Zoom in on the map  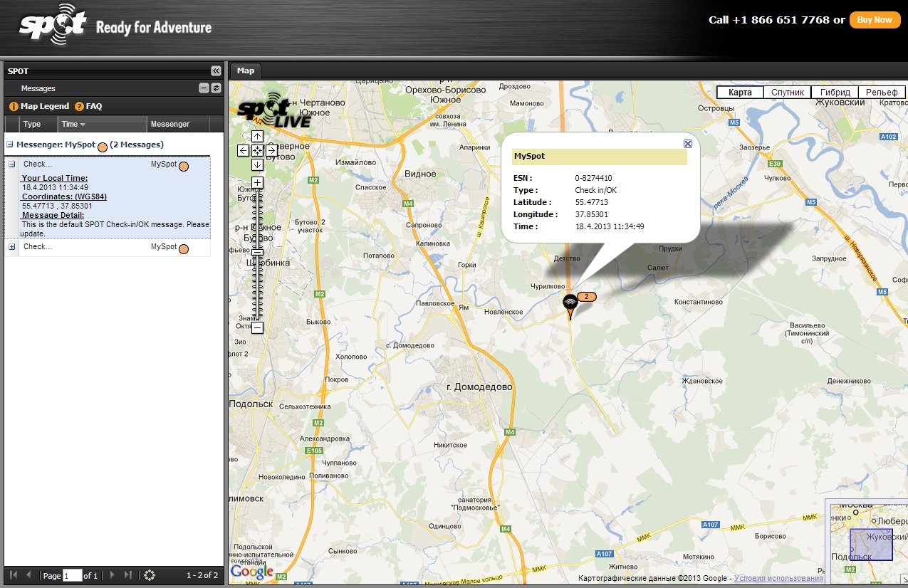click(x=258, y=183)
